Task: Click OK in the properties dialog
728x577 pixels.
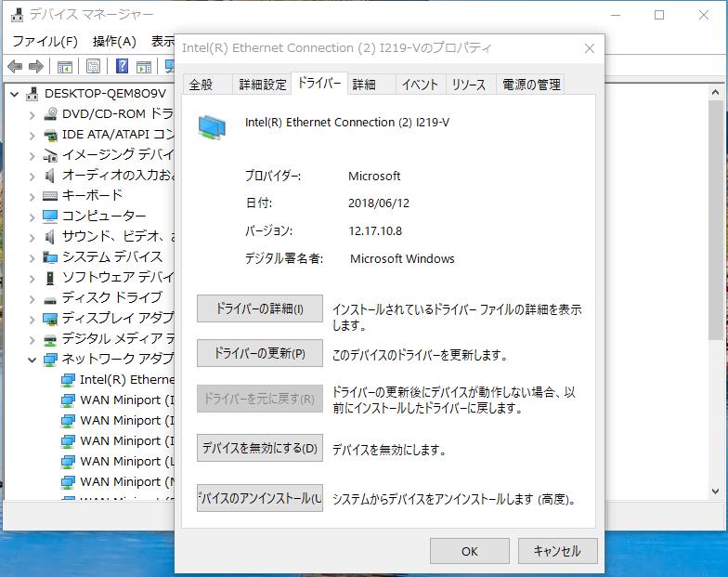Action: click(x=470, y=551)
